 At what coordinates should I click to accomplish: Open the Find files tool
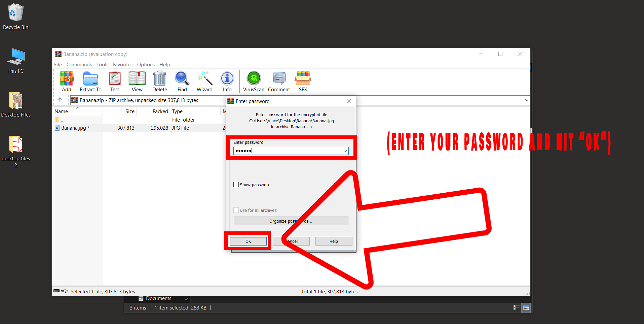(x=182, y=81)
